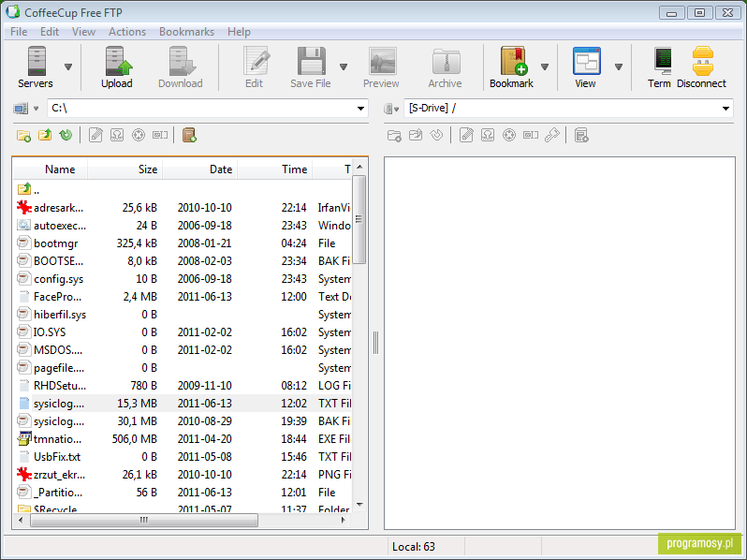
Task: Refresh the remote file list
Action: (x=436, y=136)
